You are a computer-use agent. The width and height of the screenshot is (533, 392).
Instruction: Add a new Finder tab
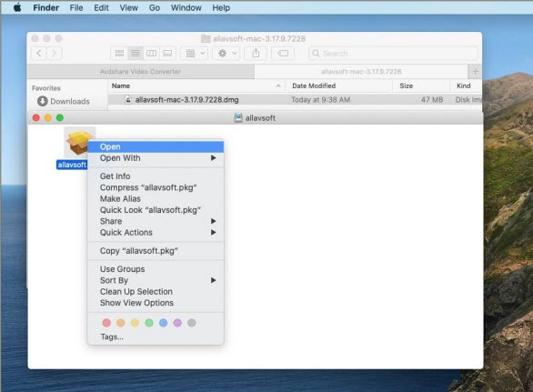tap(475, 71)
